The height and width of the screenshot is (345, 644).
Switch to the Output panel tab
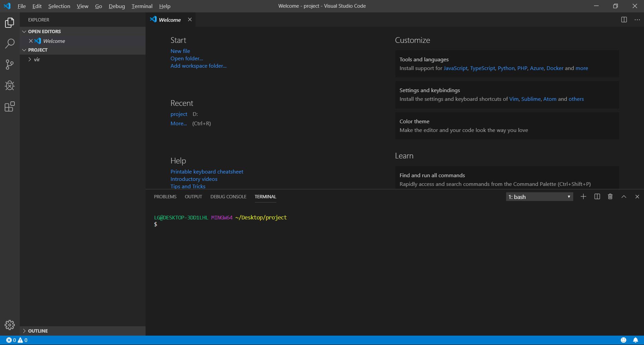click(194, 197)
